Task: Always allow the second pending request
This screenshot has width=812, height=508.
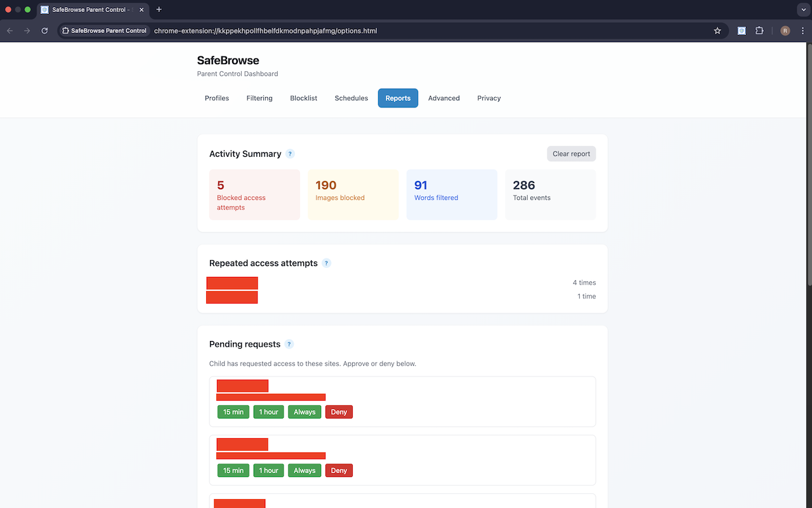Action: point(304,471)
